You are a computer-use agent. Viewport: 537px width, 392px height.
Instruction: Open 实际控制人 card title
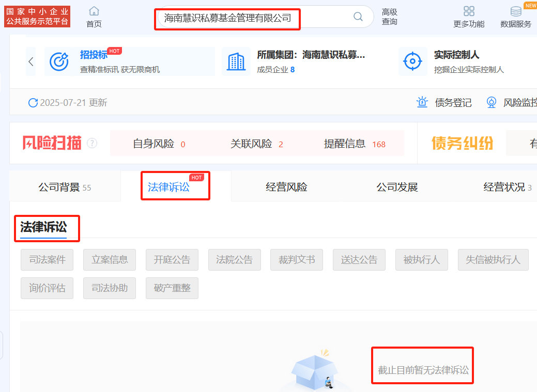coord(456,55)
